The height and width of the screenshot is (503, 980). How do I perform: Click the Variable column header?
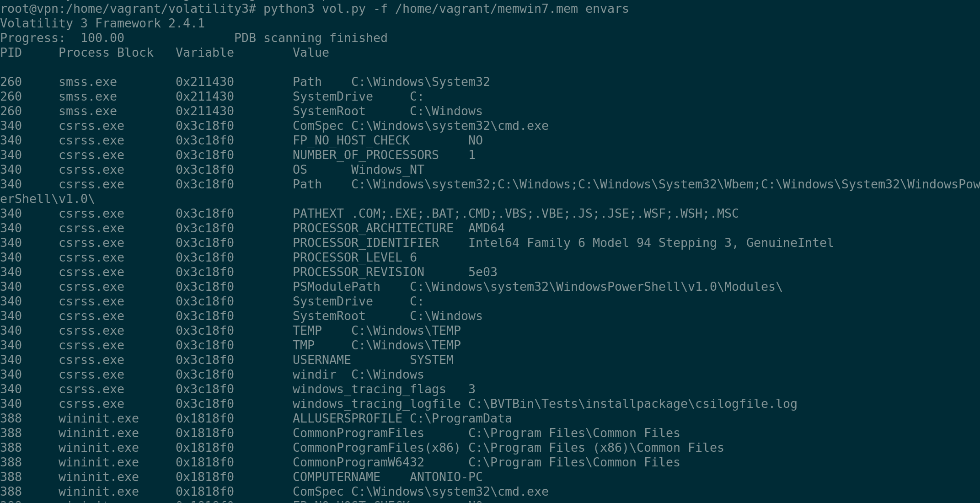204,53
